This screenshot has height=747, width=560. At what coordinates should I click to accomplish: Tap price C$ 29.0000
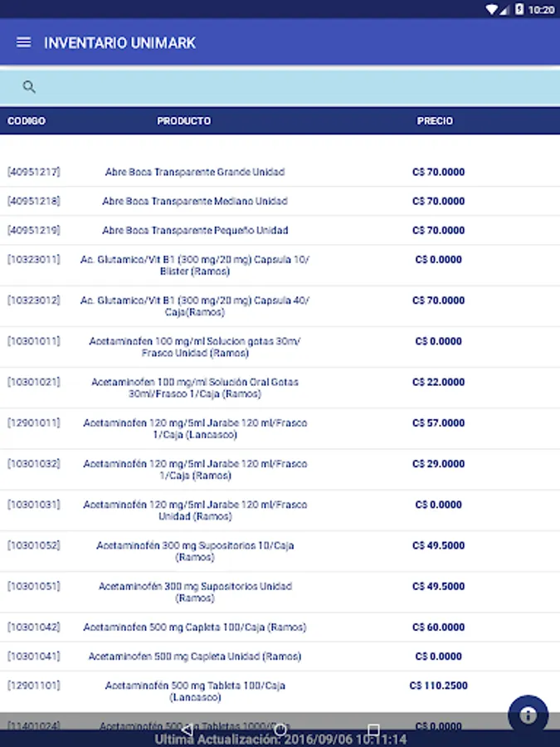tap(438, 464)
